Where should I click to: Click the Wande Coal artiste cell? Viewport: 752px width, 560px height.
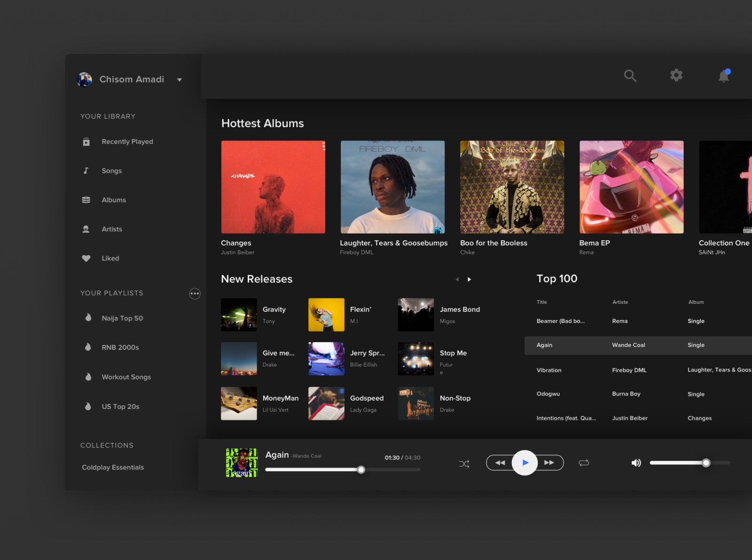tap(628, 345)
